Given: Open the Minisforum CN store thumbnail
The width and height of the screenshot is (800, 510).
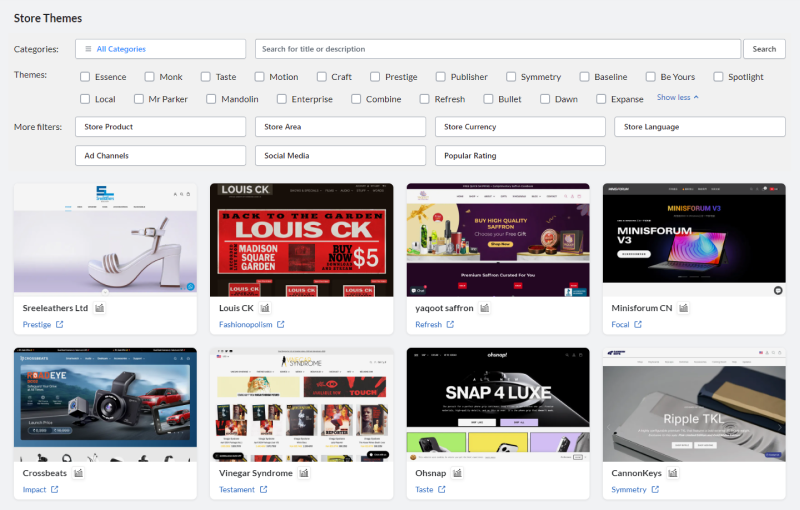Looking at the screenshot, I should (x=694, y=240).
